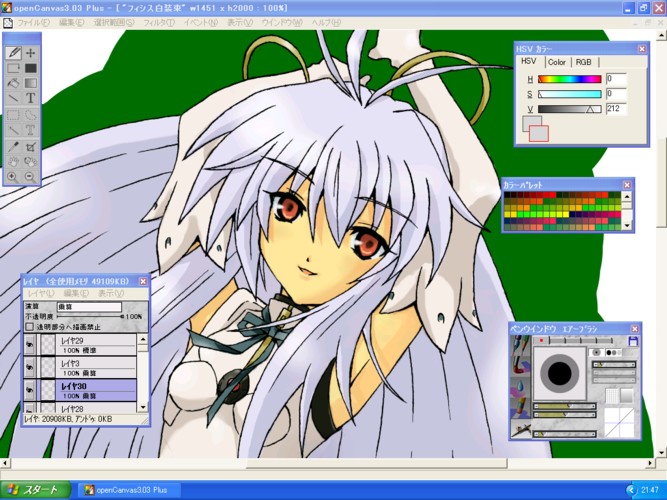The image size is (667, 500).
Task: Choose the red paintbrush in Pen window
Action: (520, 366)
